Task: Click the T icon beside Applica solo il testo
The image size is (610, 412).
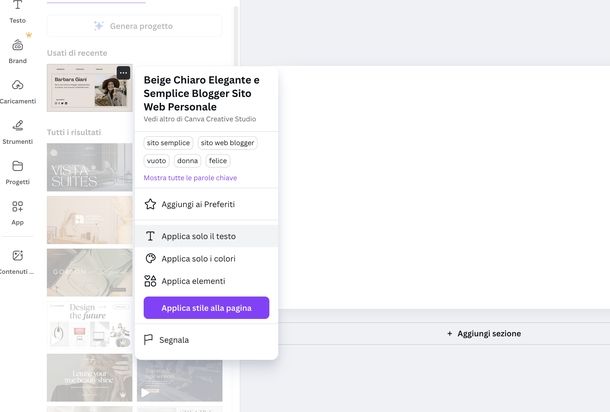Action: pyautogui.click(x=151, y=236)
